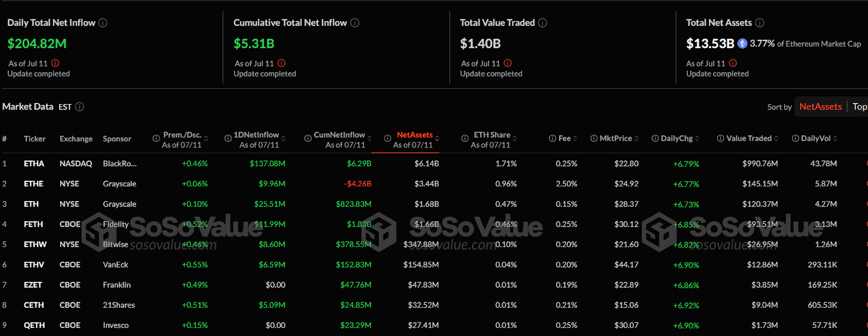Open the ETHA ticker link
868x336 pixels.
click(x=34, y=164)
